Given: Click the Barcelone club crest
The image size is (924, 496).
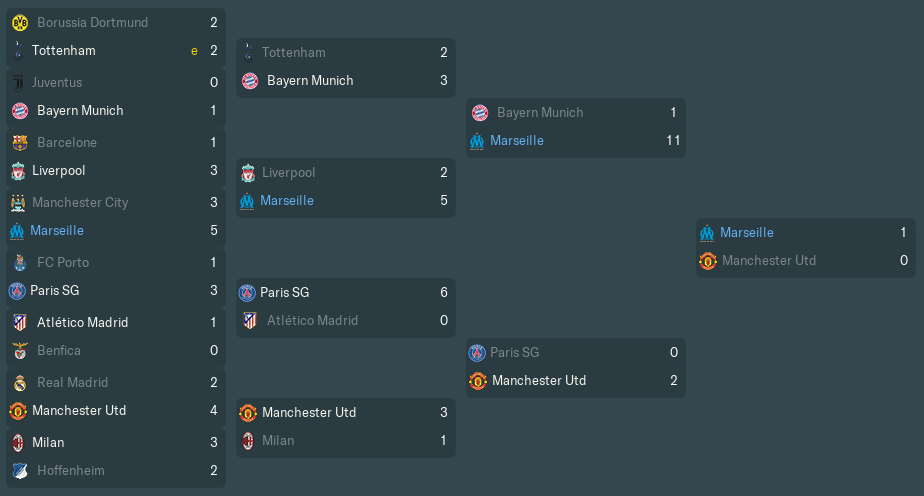Looking at the screenshot, I should coord(20,143).
